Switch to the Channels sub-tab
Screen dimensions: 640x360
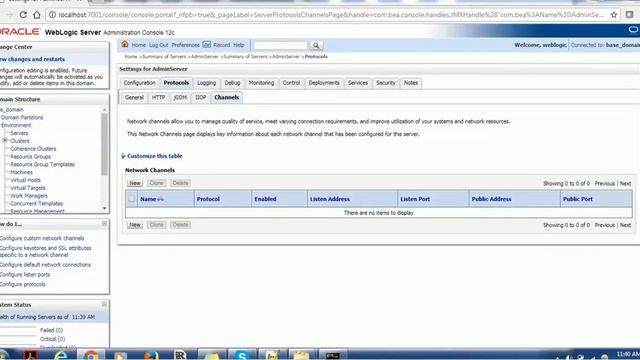pyautogui.click(x=227, y=98)
